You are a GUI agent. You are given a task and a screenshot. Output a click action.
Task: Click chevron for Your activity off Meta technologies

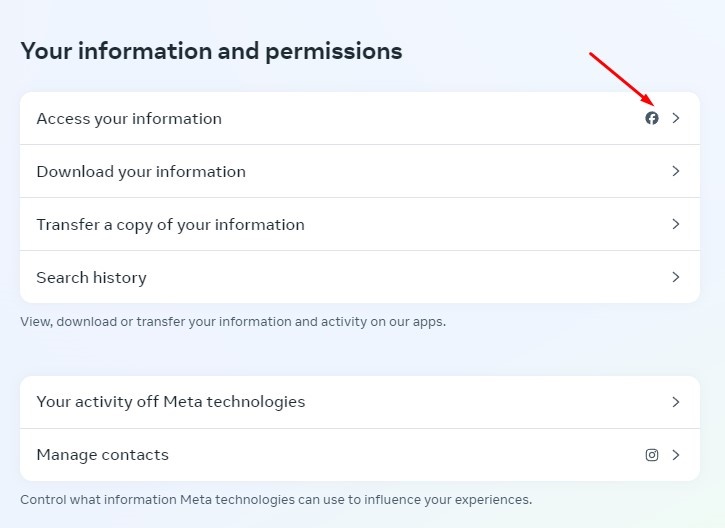[676, 402]
